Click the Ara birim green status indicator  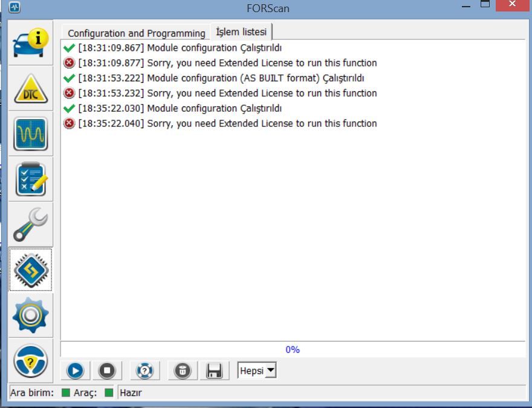tap(66, 393)
